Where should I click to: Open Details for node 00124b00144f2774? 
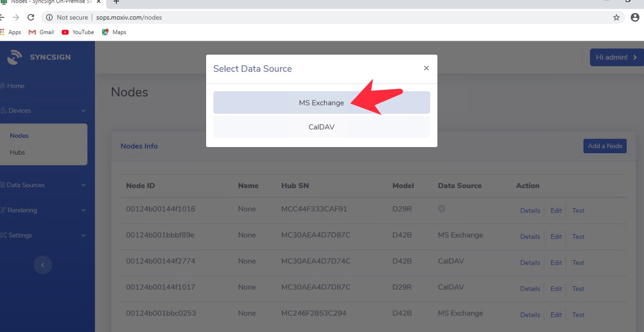click(530, 263)
